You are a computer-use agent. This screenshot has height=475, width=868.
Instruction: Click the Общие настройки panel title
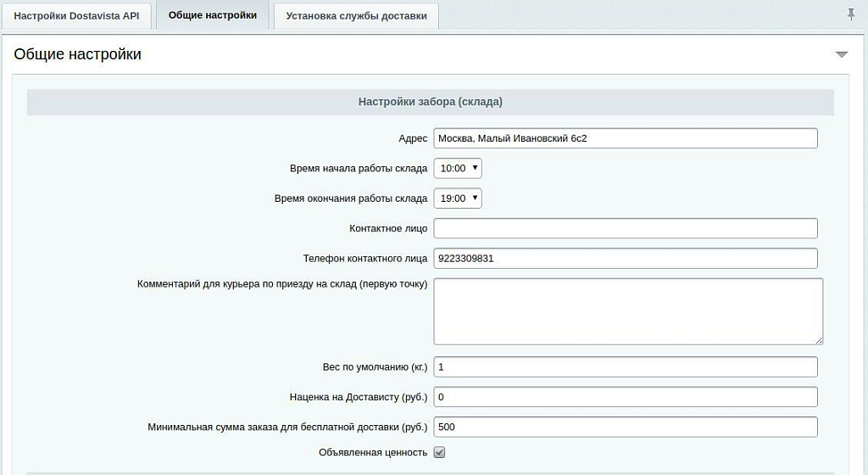coord(78,54)
